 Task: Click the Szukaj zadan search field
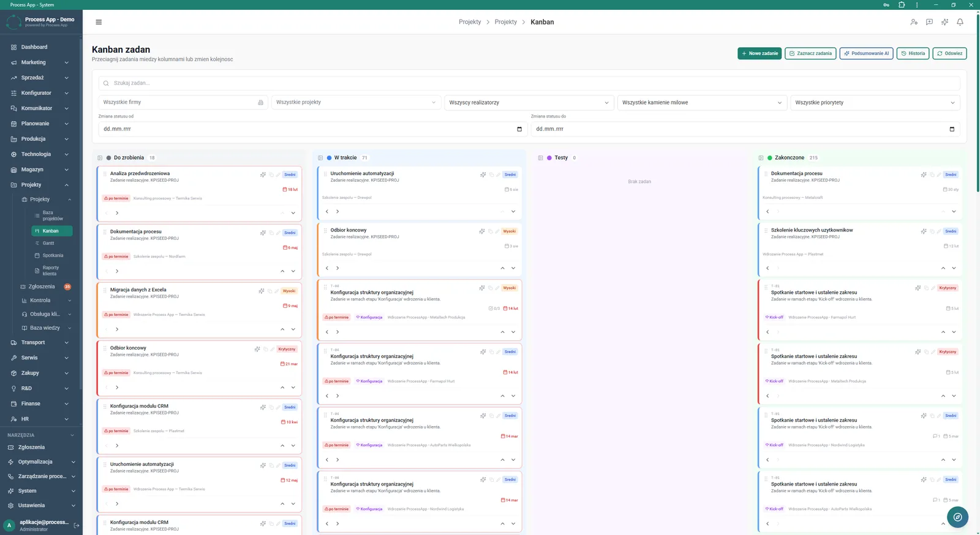point(529,83)
